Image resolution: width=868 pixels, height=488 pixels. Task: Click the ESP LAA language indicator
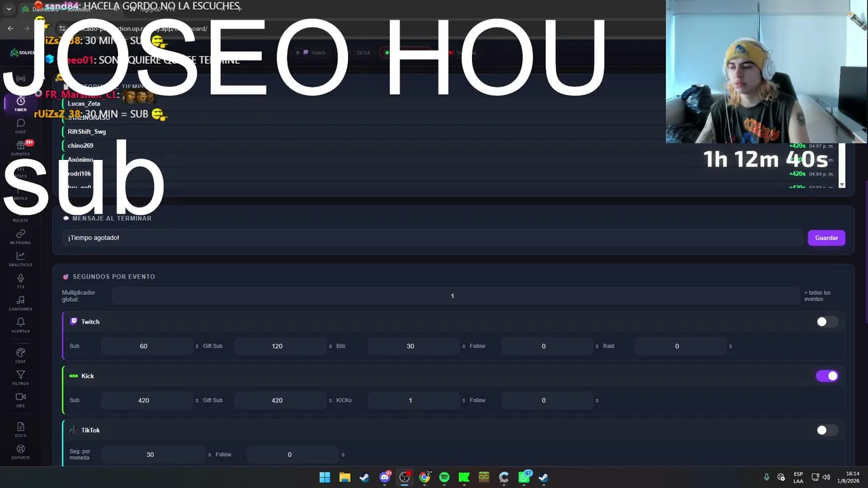798,477
